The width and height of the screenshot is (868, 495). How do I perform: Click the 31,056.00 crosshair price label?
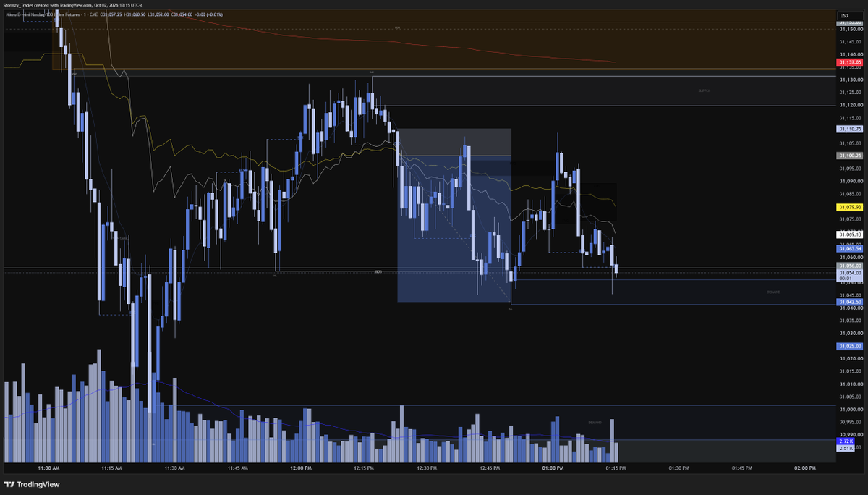(849, 266)
